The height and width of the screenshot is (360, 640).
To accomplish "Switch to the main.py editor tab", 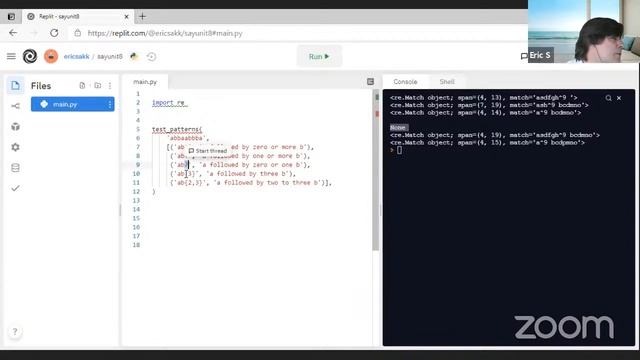I will (145, 82).
